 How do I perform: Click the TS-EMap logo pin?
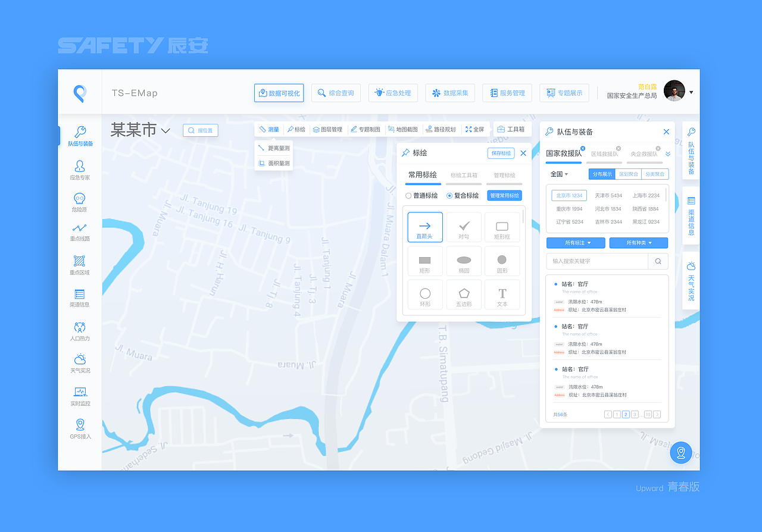[x=80, y=93]
